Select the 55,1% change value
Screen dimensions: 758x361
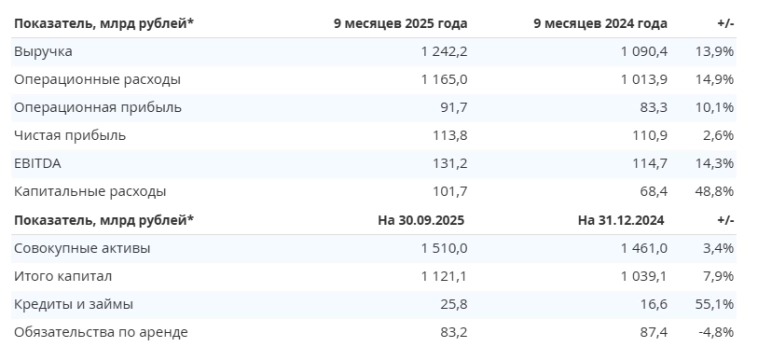pyautogui.click(x=715, y=304)
